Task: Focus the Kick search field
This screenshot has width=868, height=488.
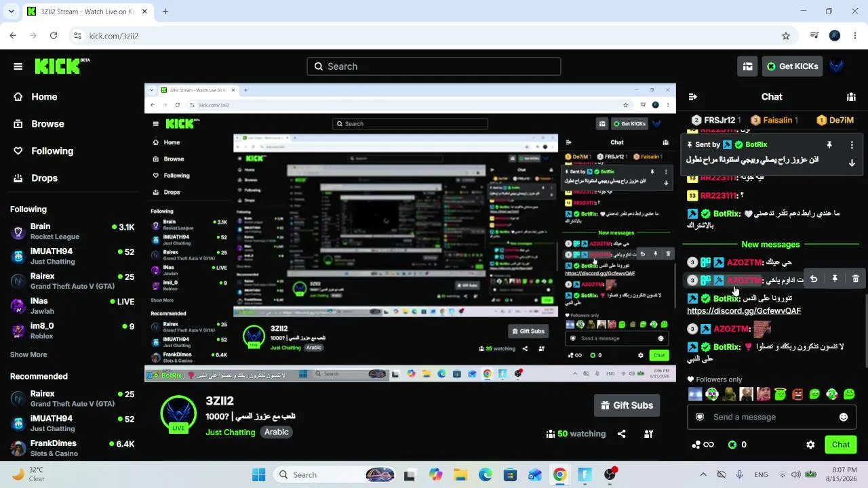Action: (434, 66)
